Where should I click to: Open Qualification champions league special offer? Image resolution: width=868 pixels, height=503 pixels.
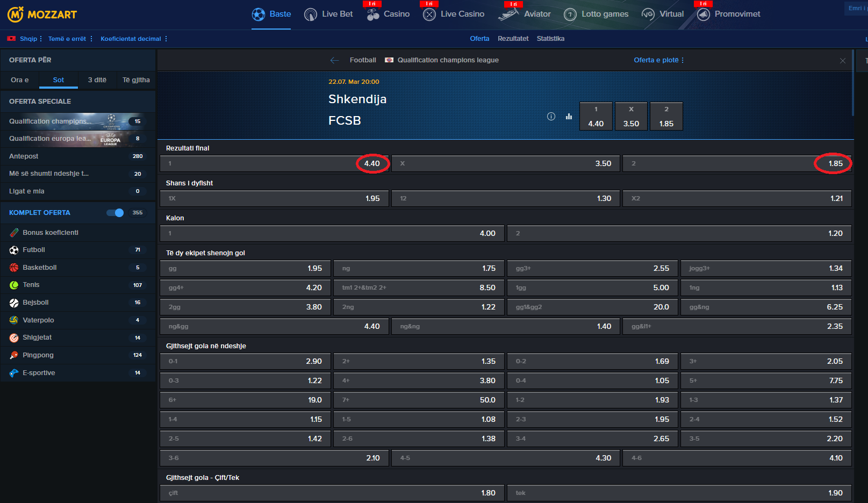(x=78, y=121)
